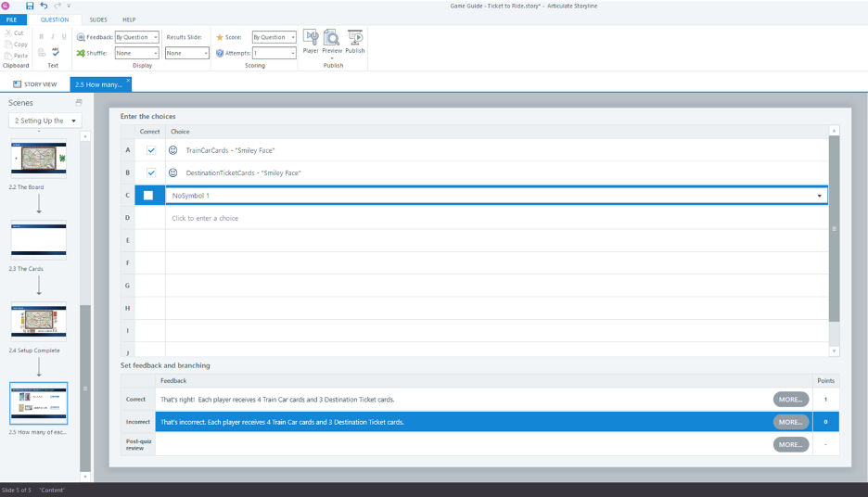Click the Scenes panel scroll up arrow

click(85, 136)
